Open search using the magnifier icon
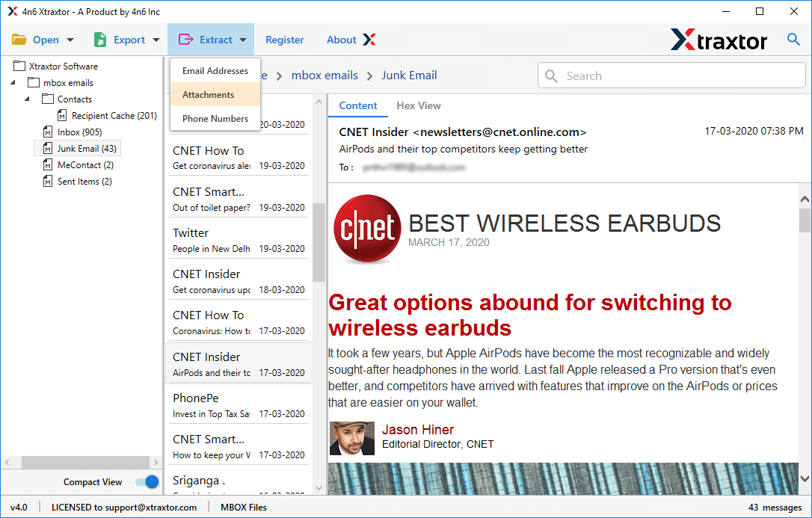The image size is (812, 518). click(793, 39)
